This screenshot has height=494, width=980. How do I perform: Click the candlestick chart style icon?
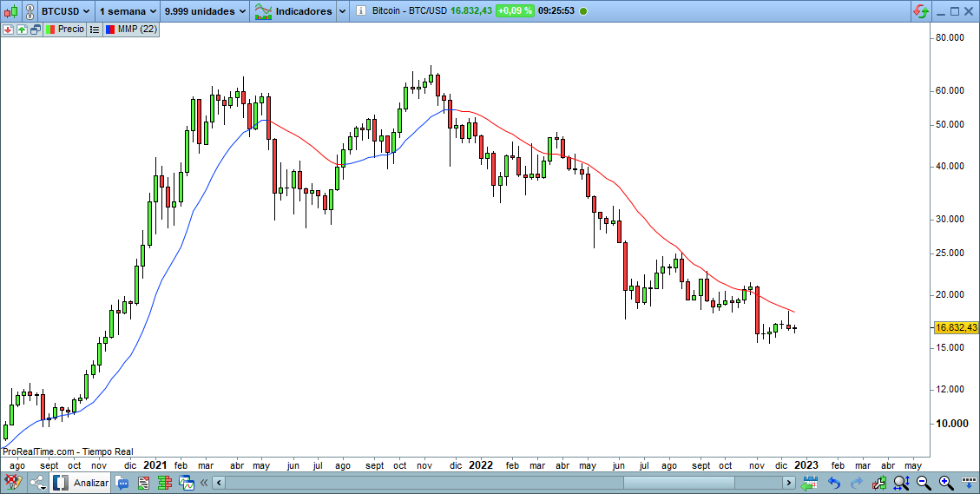[10, 11]
